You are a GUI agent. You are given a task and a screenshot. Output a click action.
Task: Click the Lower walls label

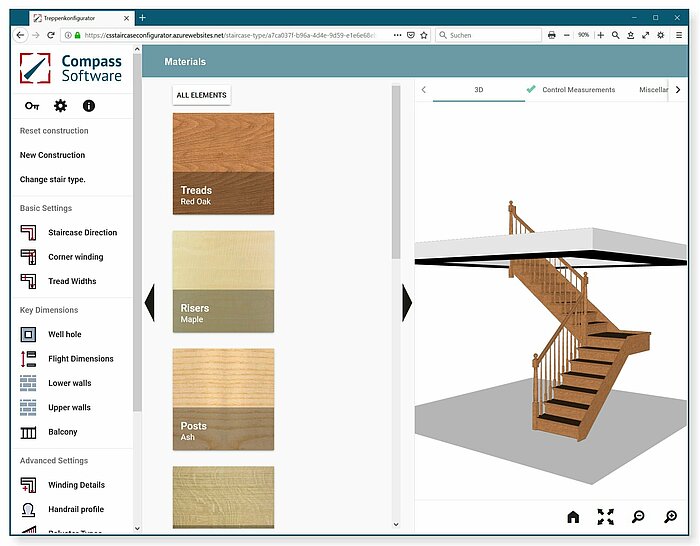point(70,383)
